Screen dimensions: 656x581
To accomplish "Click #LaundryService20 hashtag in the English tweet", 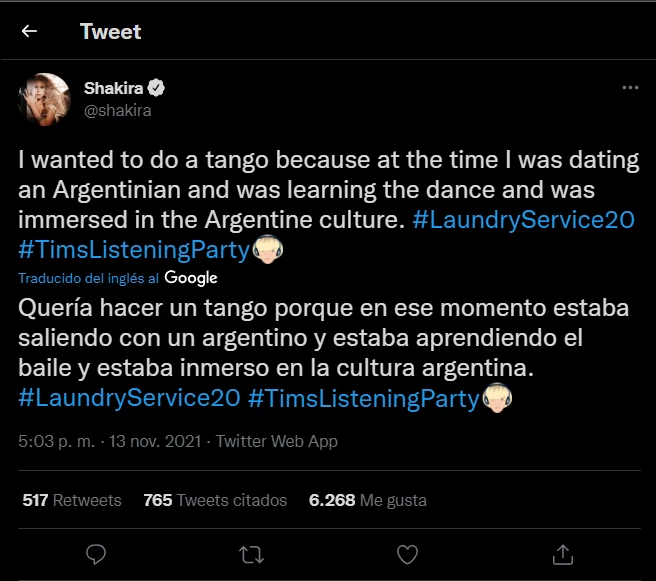I will point(525,220).
